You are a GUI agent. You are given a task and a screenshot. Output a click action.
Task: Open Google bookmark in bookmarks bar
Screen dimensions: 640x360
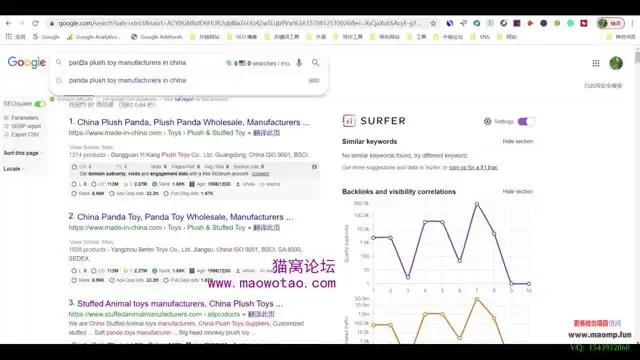(46, 37)
